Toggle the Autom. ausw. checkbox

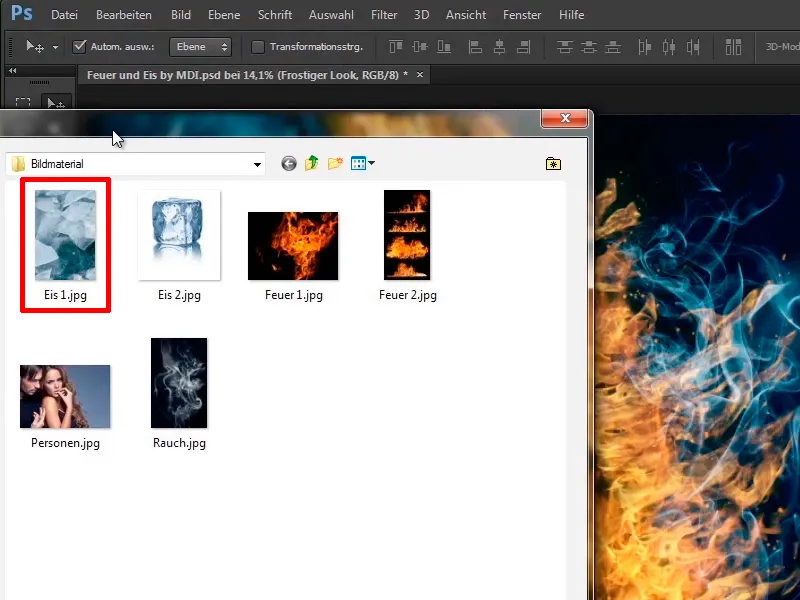79,46
